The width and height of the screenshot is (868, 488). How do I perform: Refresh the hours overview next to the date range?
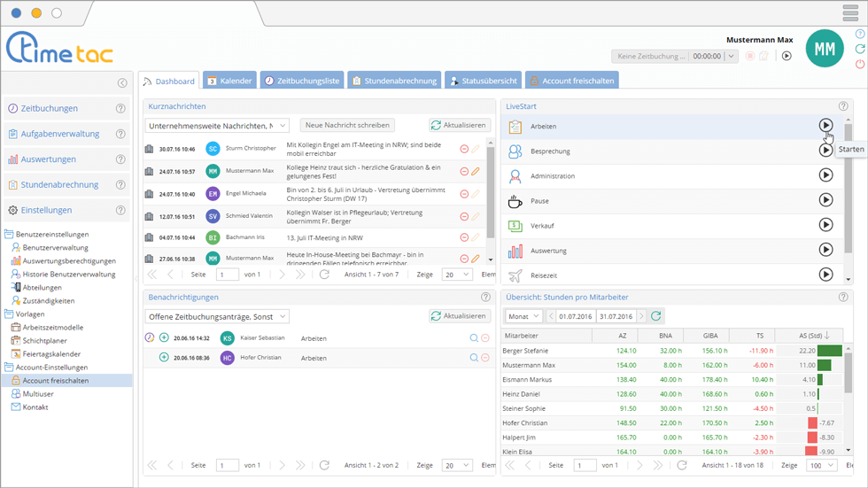[x=656, y=316]
